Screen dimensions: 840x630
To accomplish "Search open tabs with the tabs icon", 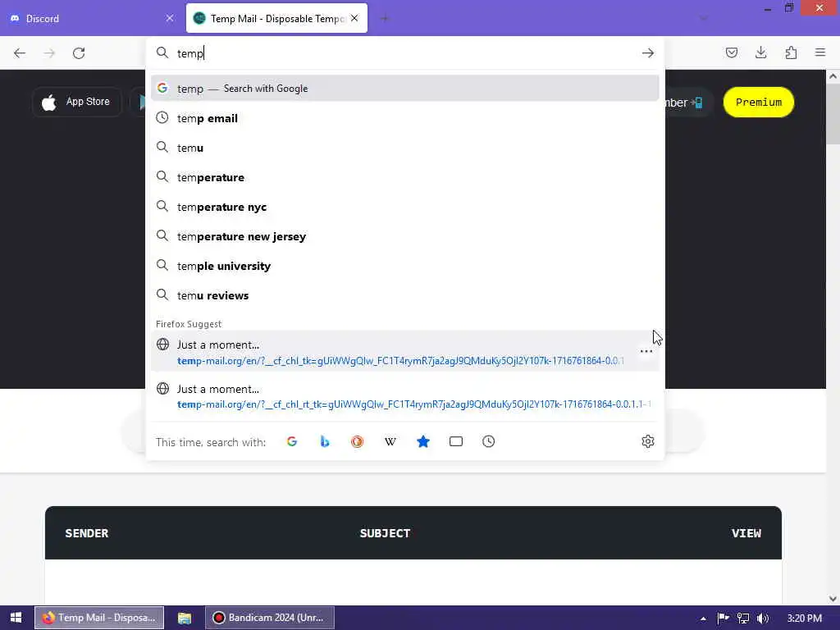I will (456, 441).
